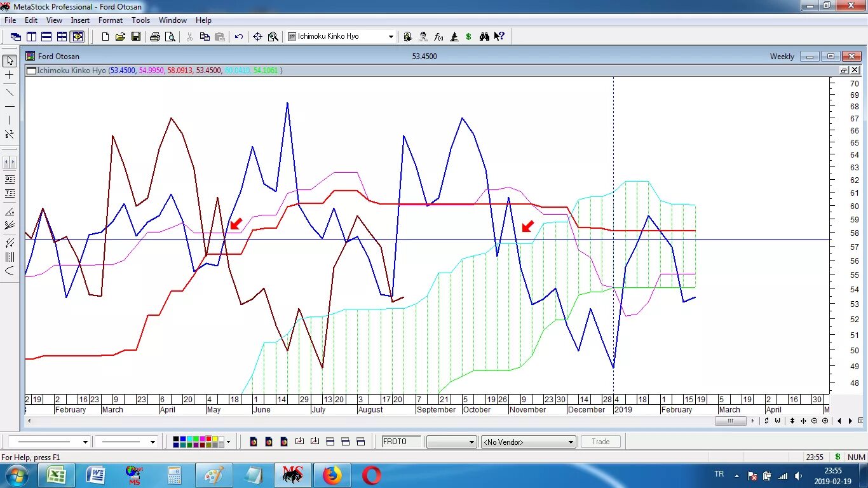Click the Undo arrow icon
The width and height of the screenshot is (868, 488).
click(239, 37)
